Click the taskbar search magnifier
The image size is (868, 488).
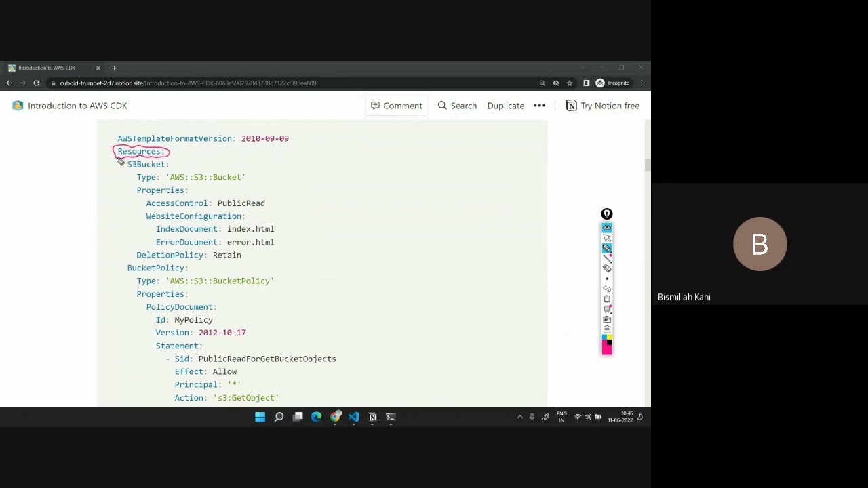click(x=279, y=417)
